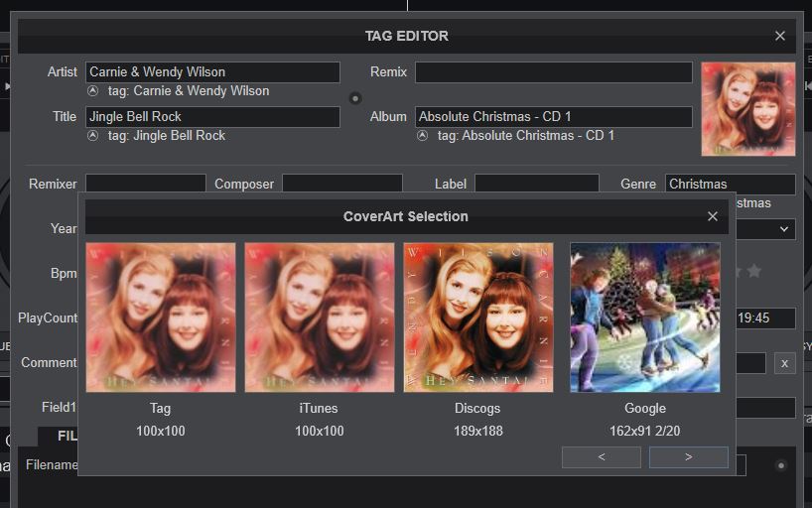812x508 pixels.
Task: Show previous Google cover result
Action: click(602, 457)
